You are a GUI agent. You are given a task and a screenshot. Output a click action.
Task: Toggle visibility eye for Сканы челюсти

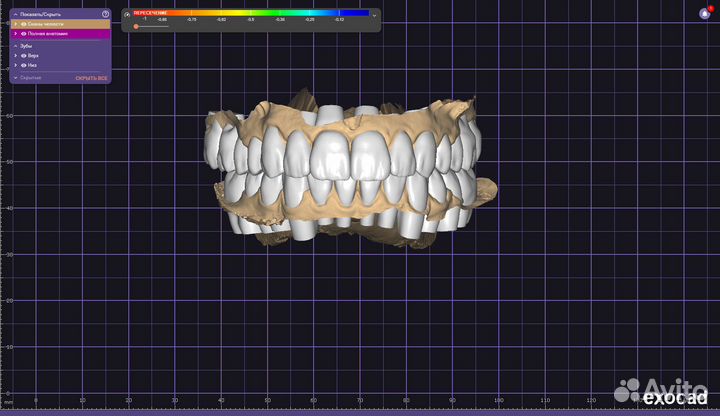click(x=23, y=23)
